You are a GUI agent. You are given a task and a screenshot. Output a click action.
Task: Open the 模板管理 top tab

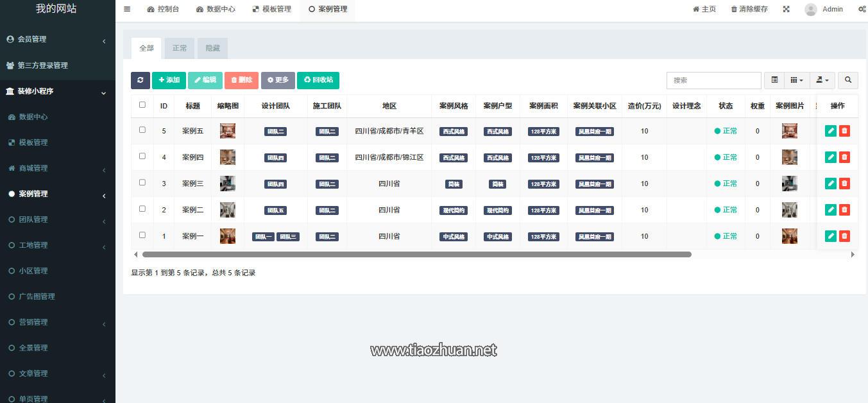[271, 9]
